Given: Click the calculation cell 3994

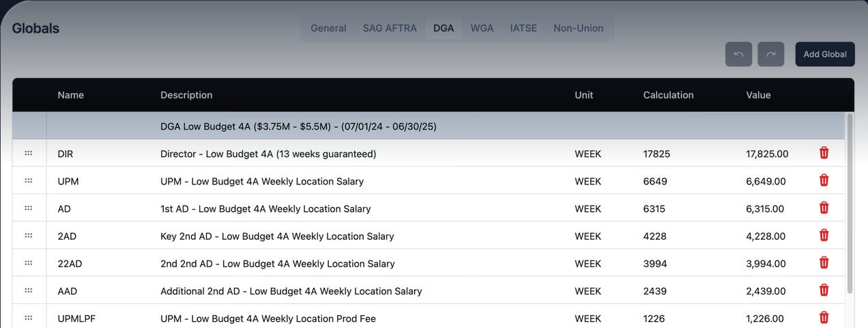Looking at the screenshot, I should 655,263.
